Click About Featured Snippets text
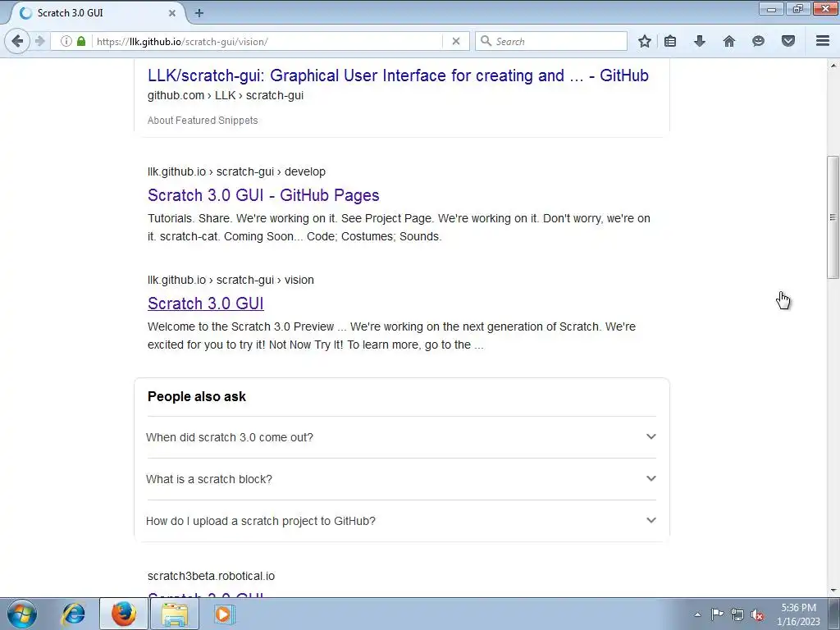The image size is (840, 630). coord(203,121)
